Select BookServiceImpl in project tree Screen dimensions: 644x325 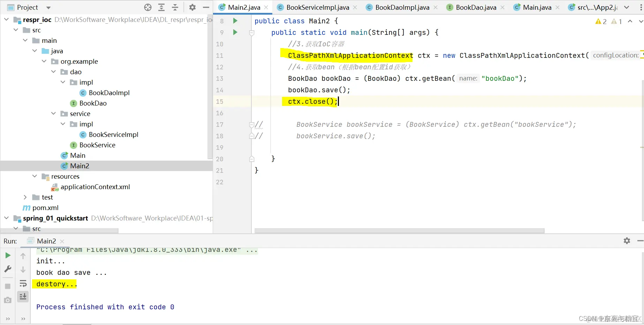pyautogui.click(x=114, y=134)
